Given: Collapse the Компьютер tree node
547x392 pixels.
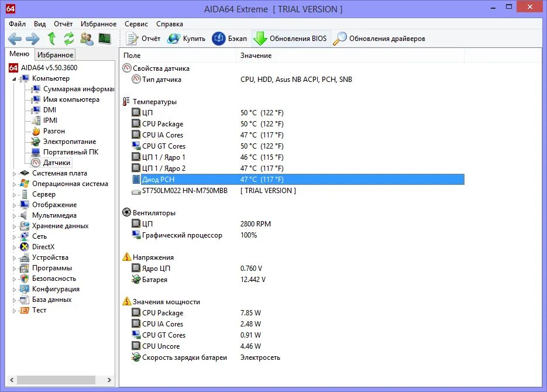Looking at the screenshot, I should pyautogui.click(x=14, y=79).
